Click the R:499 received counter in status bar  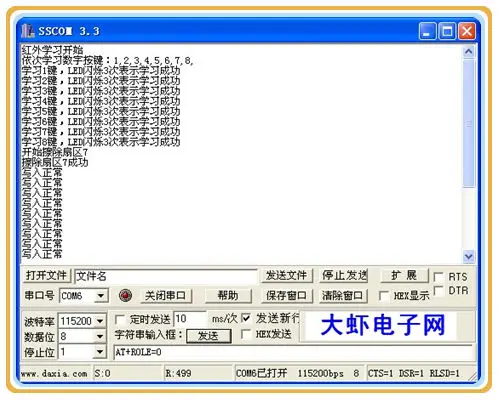click(178, 374)
